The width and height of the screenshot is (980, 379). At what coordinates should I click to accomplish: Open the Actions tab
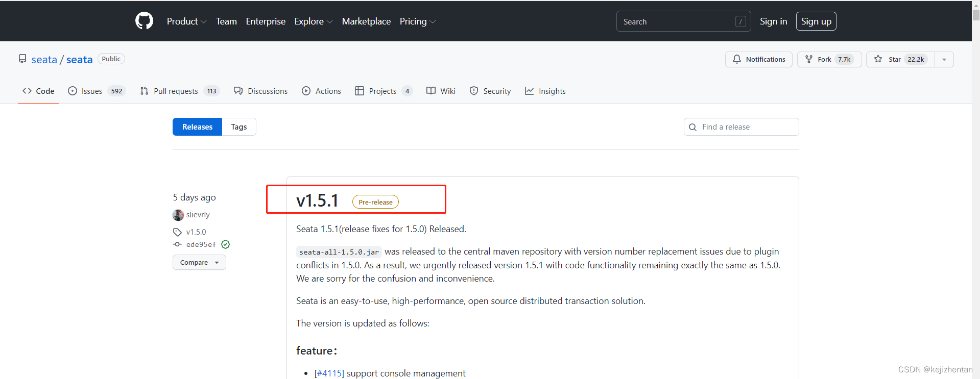tap(321, 91)
